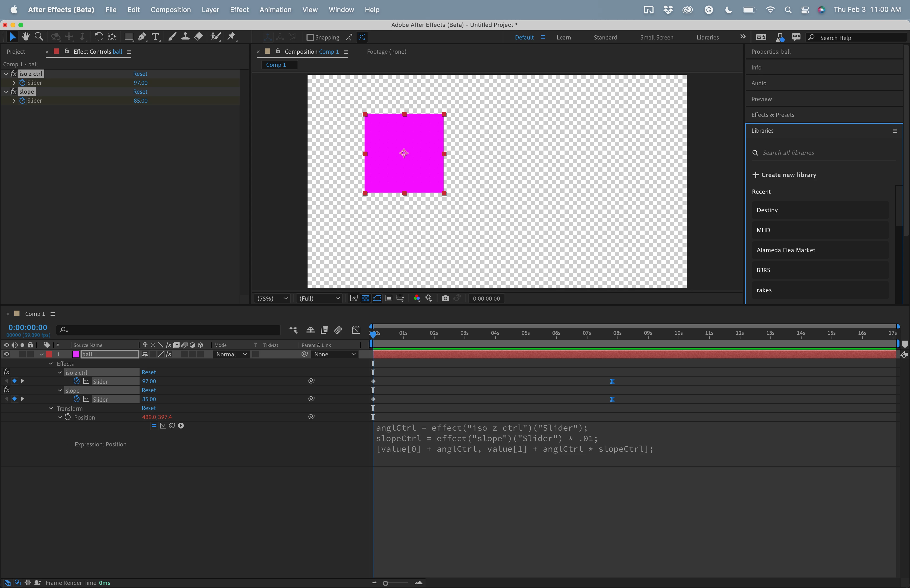Click the Rotation tool icon
This screenshot has width=910, height=588.
[x=98, y=37]
